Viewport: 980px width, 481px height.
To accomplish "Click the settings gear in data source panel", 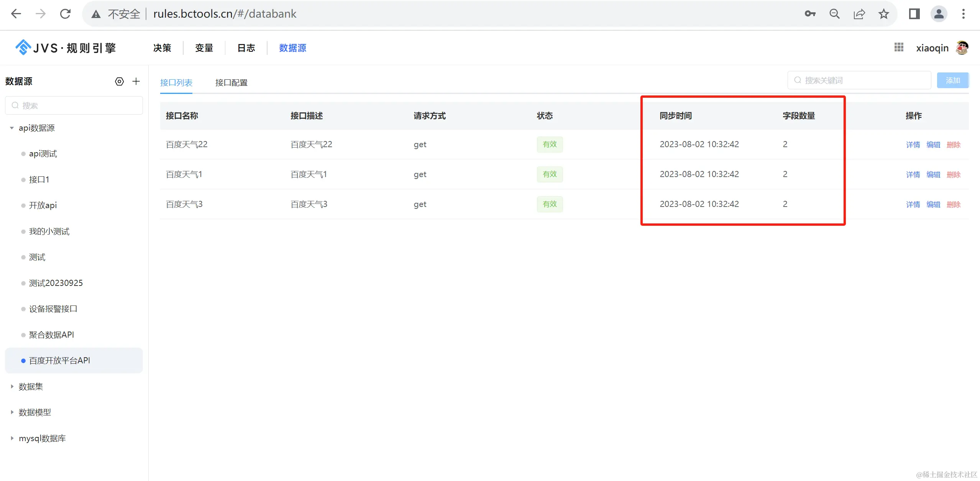I will tap(119, 81).
